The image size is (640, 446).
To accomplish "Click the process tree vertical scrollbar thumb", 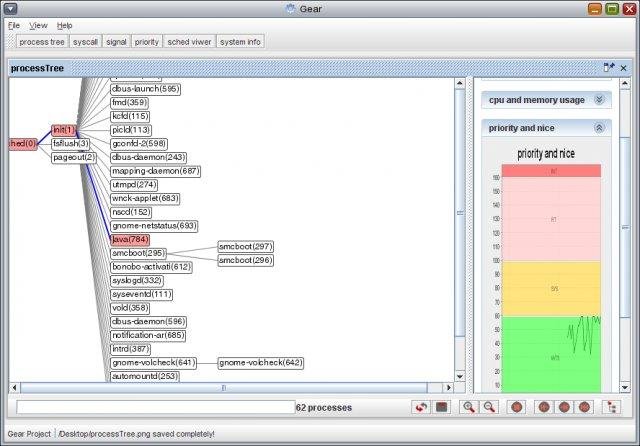I will pos(460,213).
